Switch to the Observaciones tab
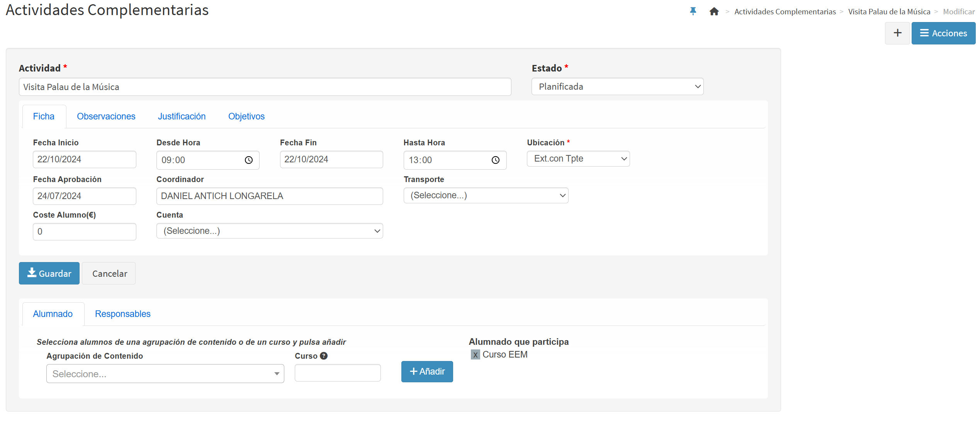The height and width of the screenshot is (436, 980). [x=106, y=116]
